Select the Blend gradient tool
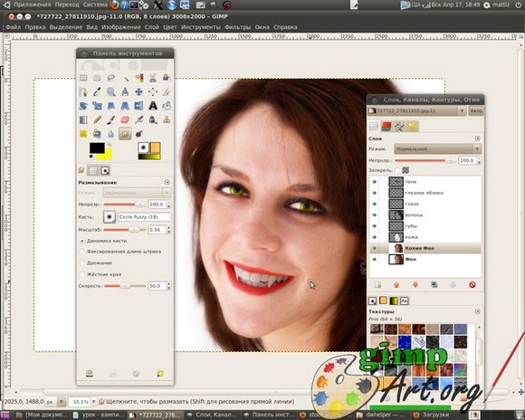The width and height of the screenshot is (525, 420). (x=83, y=119)
